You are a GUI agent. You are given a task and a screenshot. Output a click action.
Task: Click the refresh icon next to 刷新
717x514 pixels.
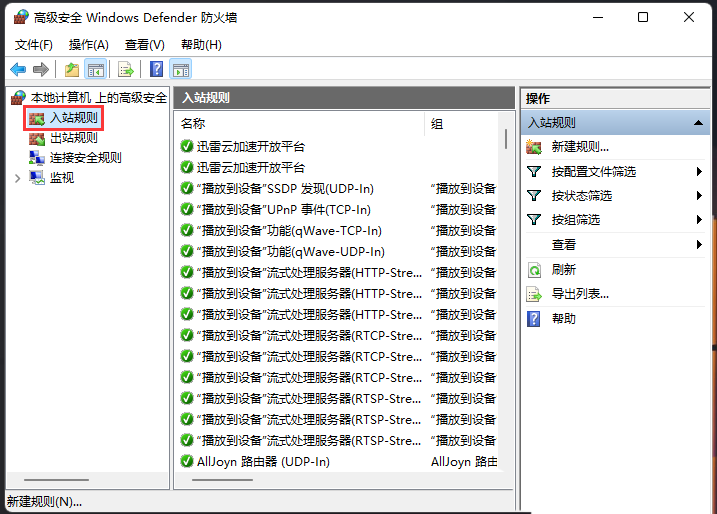click(534, 270)
